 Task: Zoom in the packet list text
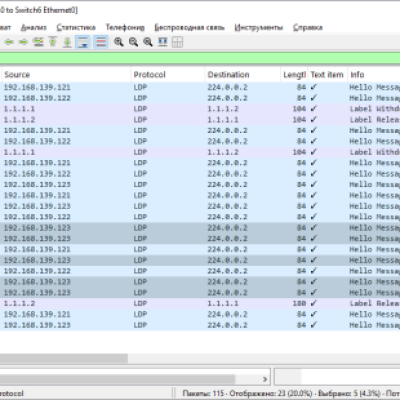(x=119, y=42)
